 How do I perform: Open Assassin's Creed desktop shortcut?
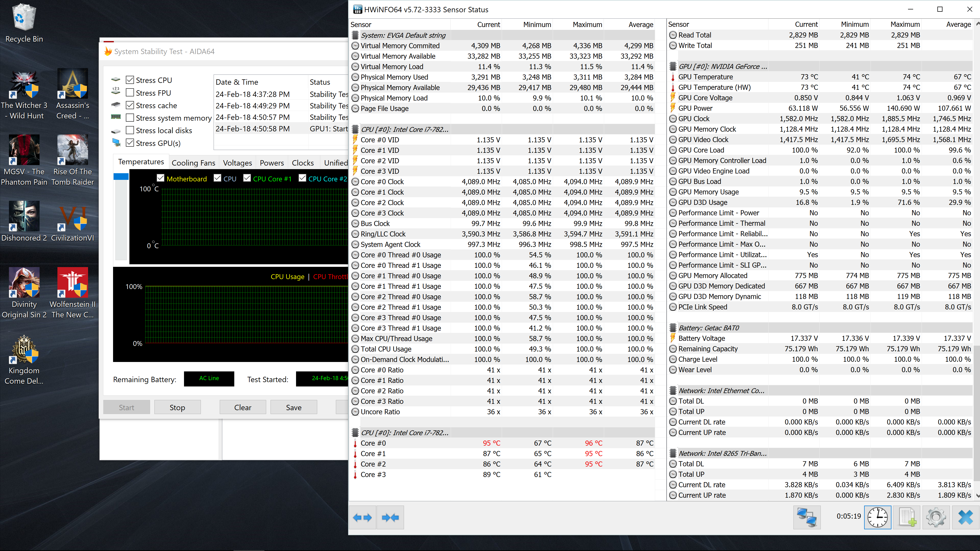pyautogui.click(x=72, y=94)
